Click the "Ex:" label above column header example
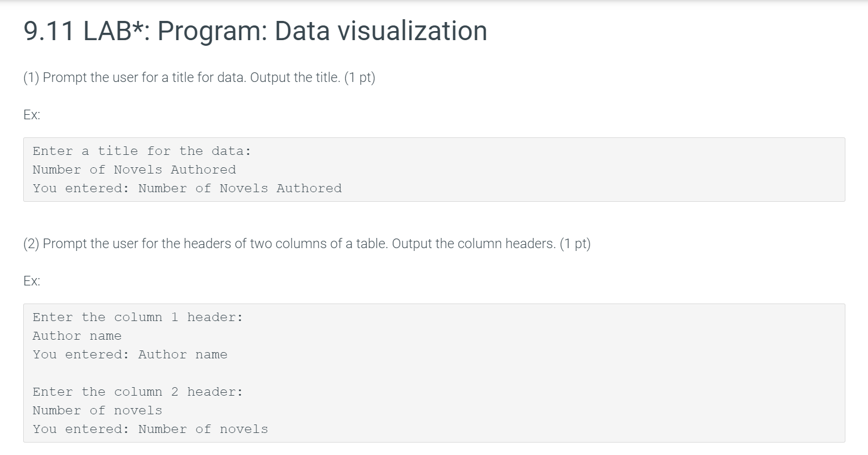Screen dimensions: 868x455 32,281
